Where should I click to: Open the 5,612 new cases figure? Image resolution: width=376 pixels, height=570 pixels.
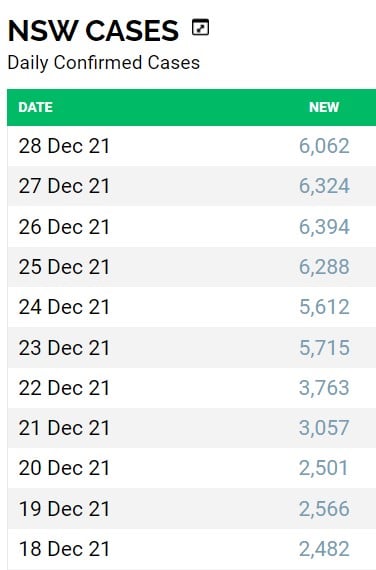click(x=324, y=307)
